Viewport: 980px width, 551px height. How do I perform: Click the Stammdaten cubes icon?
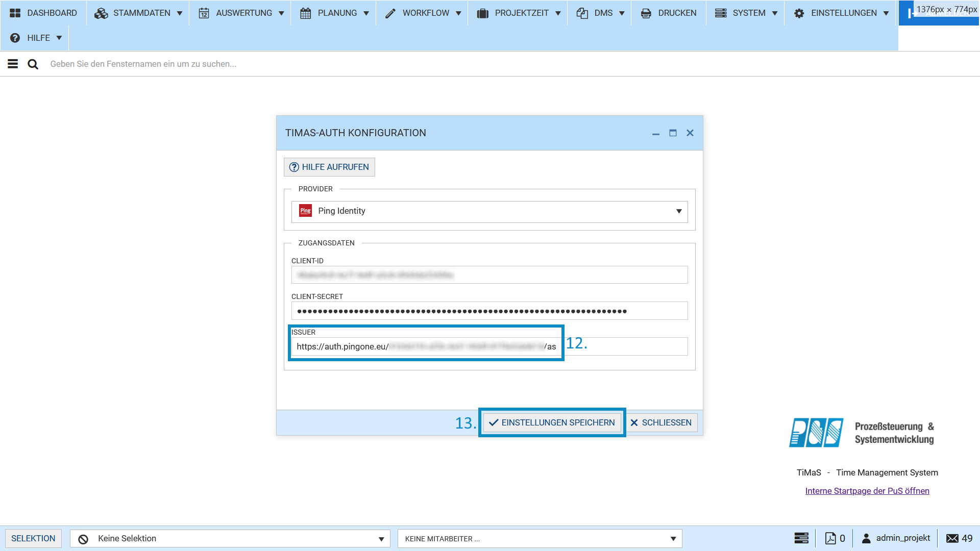(x=101, y=13)
